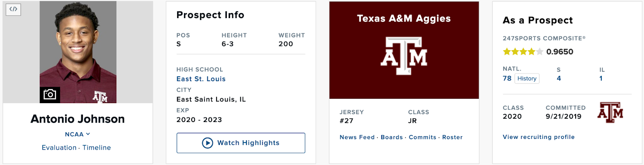Open the News Feed link
Image resolution: width=644 pixels, height=165 pixels.
click(357, 137)
